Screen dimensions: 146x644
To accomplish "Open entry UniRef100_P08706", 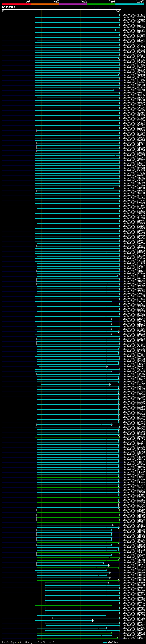I will (x=133, y=138).
